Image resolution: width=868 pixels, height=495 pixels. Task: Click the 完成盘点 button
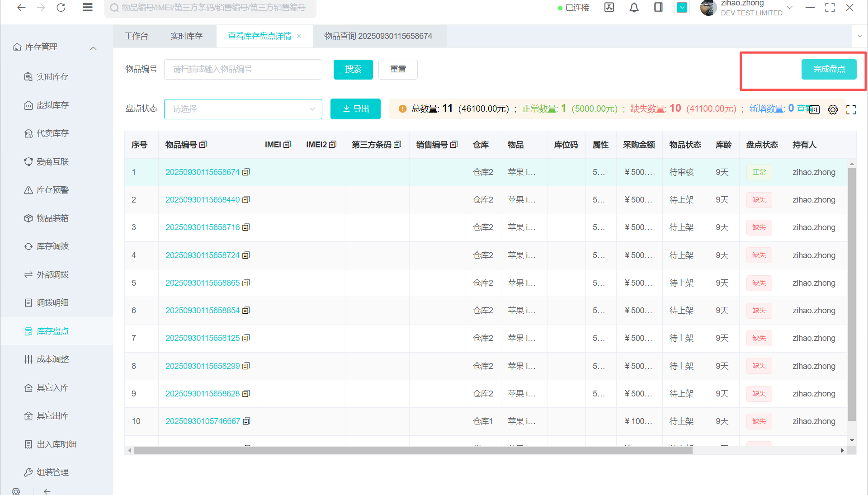pyautogui.click(x=829, y=69)
